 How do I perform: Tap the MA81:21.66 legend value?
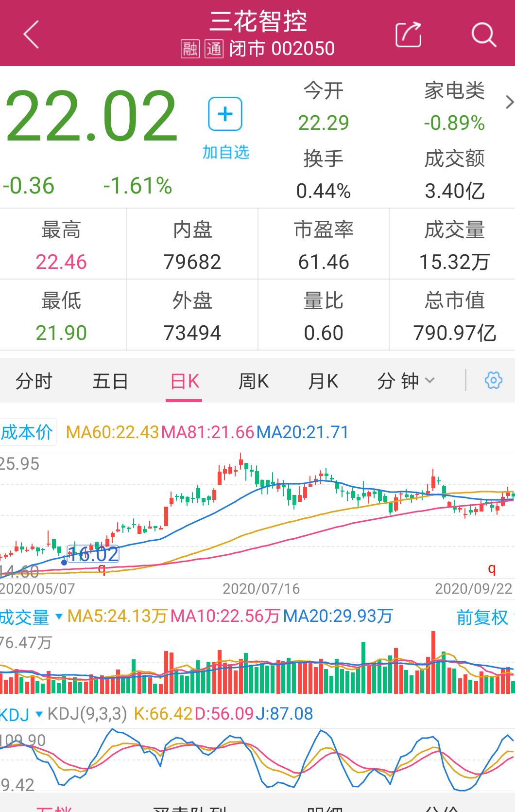(x=207, y=432)
